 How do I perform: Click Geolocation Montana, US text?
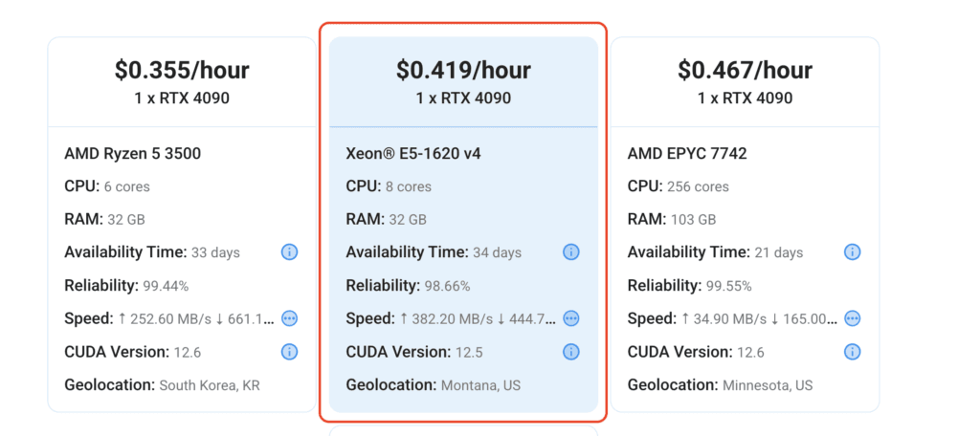tap(434, 385)
